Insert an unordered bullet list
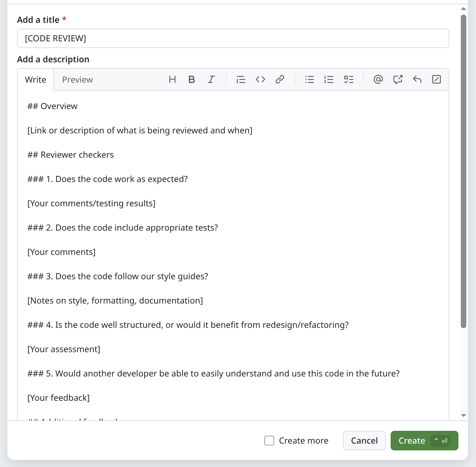Viewport: 476px width, 467px height. pyautogui.click(x=309, y=80)
